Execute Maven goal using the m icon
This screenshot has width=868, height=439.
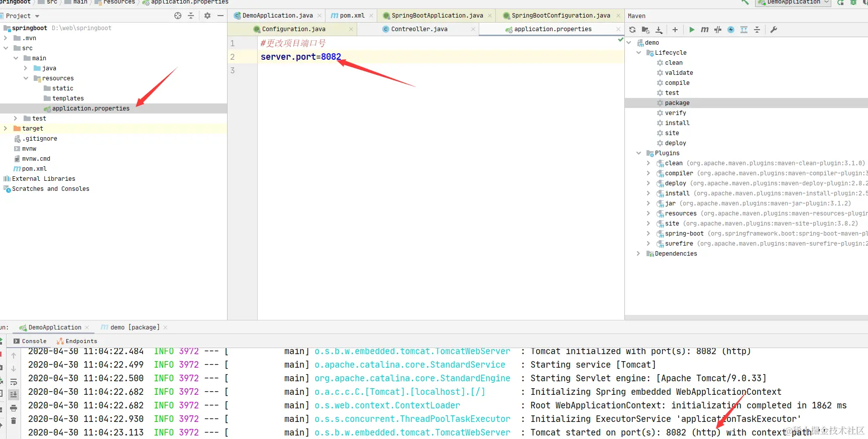705,30
